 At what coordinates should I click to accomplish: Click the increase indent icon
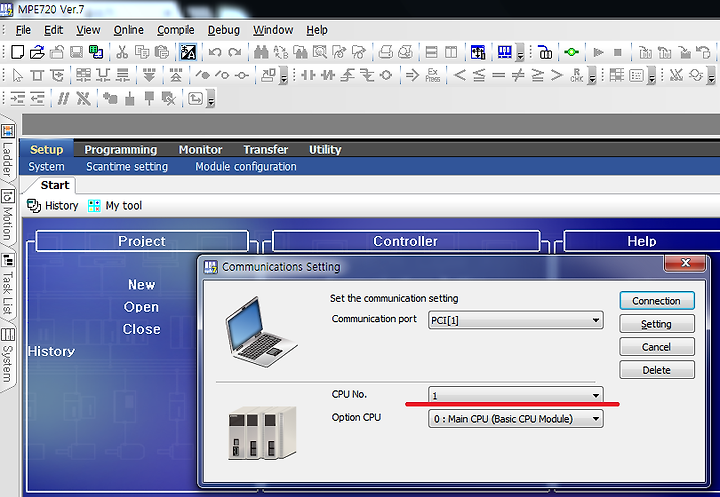pyautogui.click(x=17, y=98)
